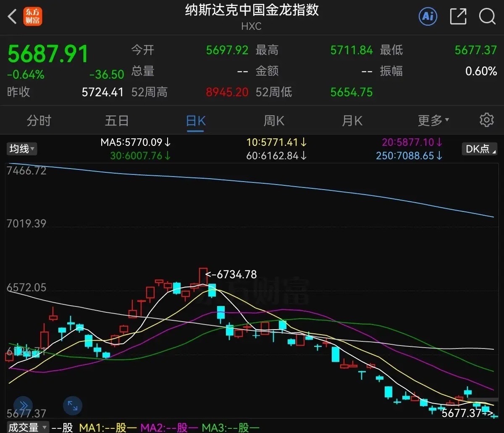
Task: Open chart settings gear icon
Action: pos(487,120)
